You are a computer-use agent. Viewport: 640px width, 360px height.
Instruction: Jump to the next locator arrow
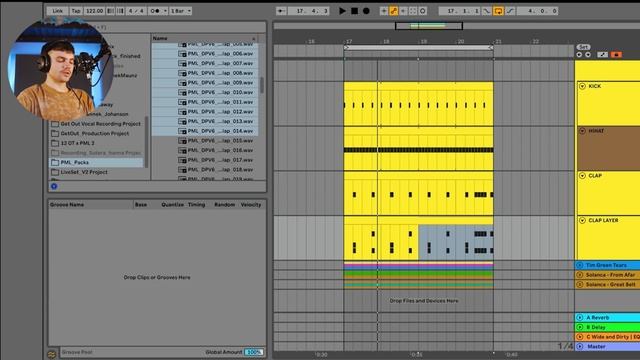(x=588, y=54)
